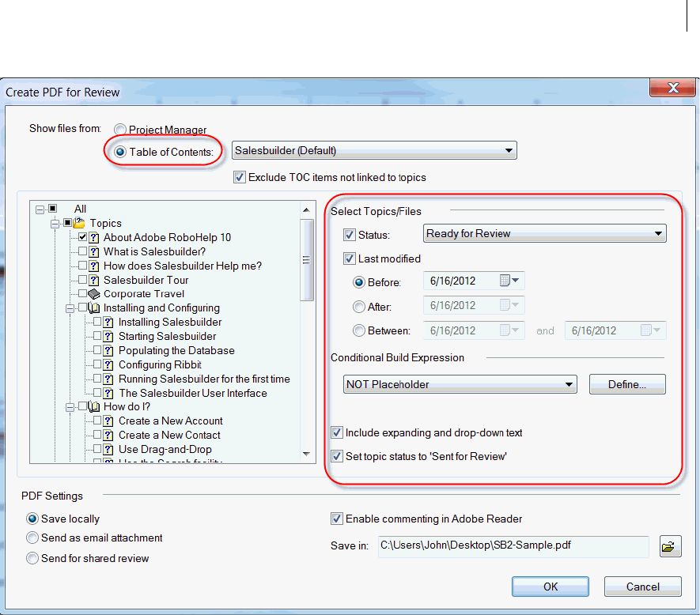Collapse the Installing and Configuring node
Screen dimensions: 700x615
point(70,308)
